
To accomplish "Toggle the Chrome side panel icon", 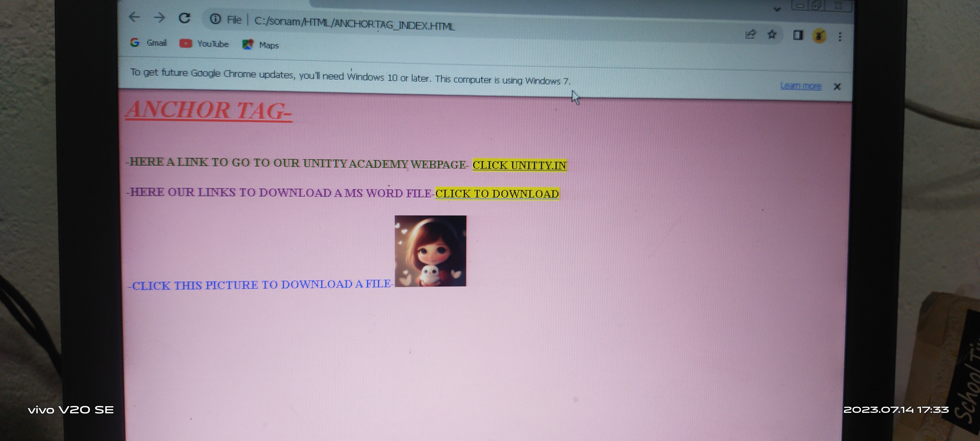I will click(x=798, y=35).
